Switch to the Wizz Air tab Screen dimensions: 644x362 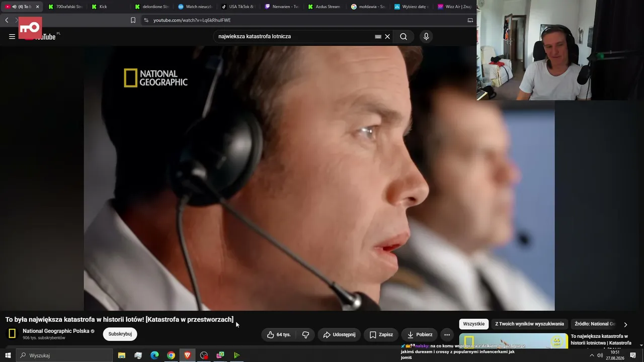[454, 7]
